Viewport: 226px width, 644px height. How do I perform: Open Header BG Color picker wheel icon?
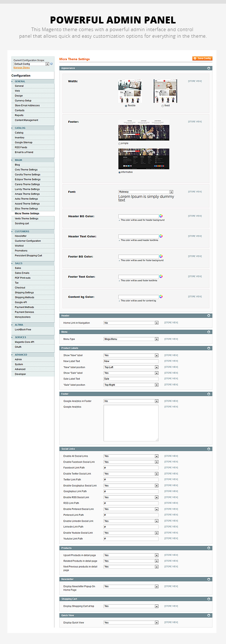point(161,216)
